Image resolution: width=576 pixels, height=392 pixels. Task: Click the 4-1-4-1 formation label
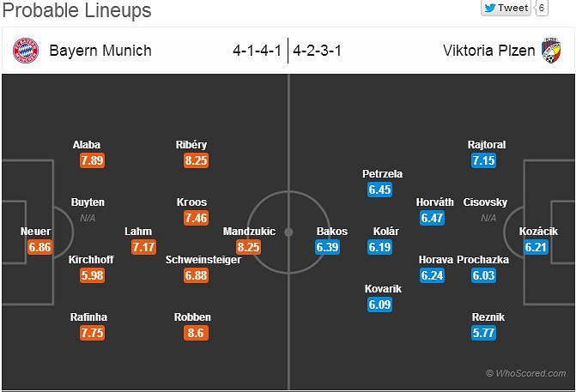(x=257, y=51)
